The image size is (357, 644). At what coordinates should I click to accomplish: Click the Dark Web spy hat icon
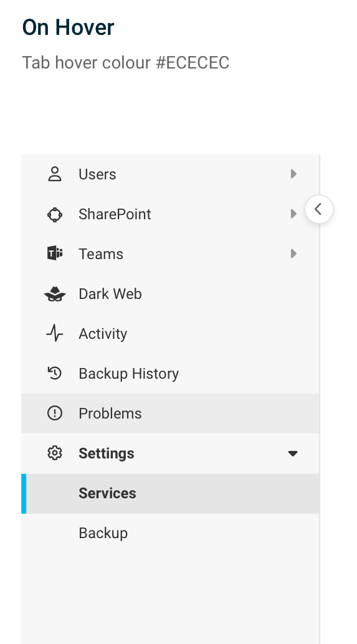pos(55,294)
